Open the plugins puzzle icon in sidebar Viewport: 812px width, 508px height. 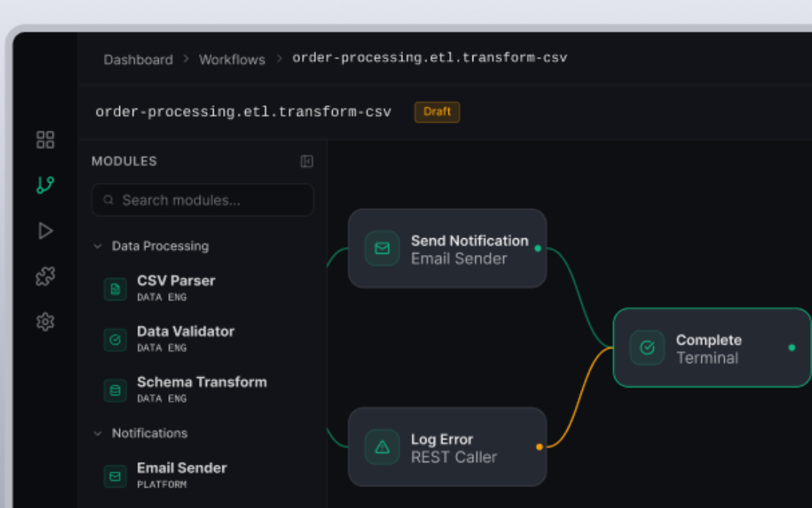(x=45, y=276)
